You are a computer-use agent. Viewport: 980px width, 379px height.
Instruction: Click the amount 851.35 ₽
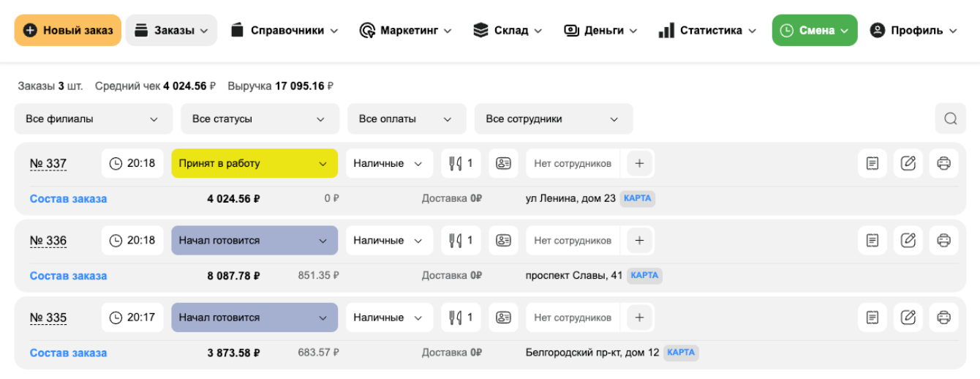pos(318,276)
